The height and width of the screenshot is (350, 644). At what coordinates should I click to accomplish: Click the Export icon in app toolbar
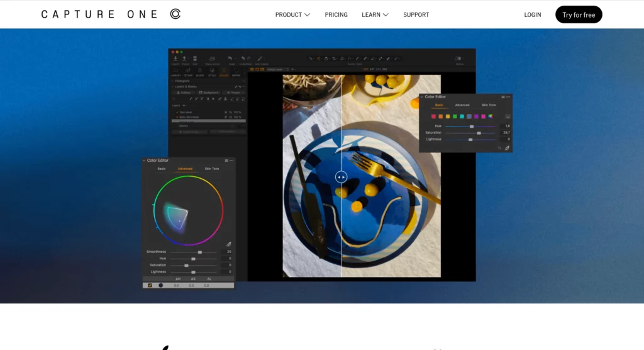click(x=184, y=59)
